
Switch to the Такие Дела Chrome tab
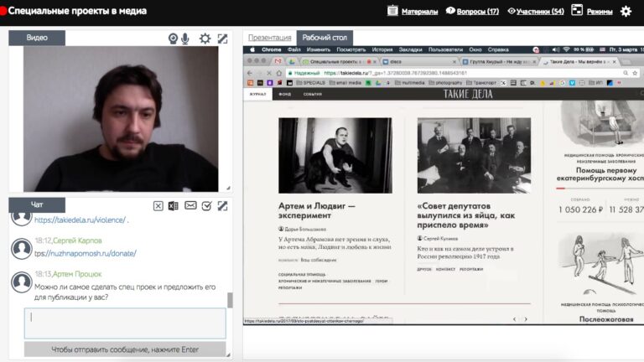tap(580, 61)
